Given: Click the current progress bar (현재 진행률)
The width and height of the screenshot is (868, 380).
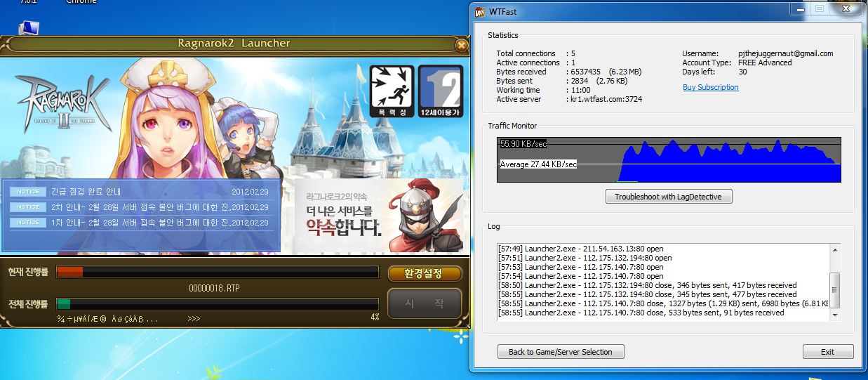Looking at the screenshot, I should (217, 272).
